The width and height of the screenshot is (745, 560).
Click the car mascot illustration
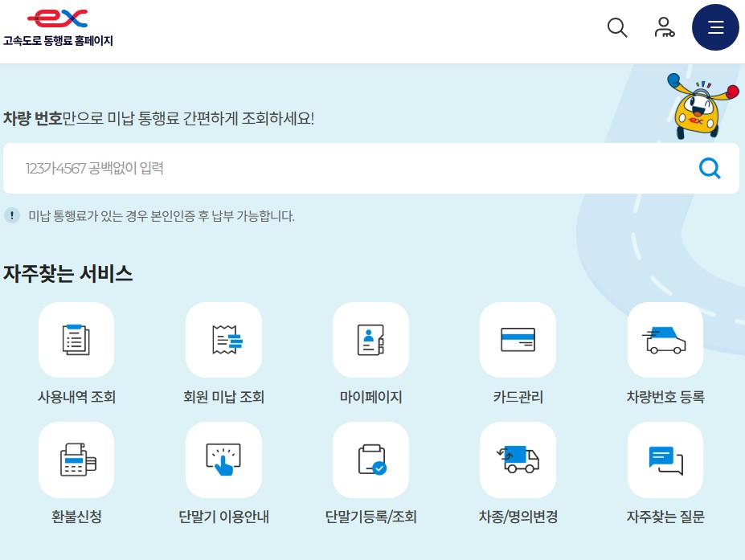pyautogui.click(x=698, y=108)
